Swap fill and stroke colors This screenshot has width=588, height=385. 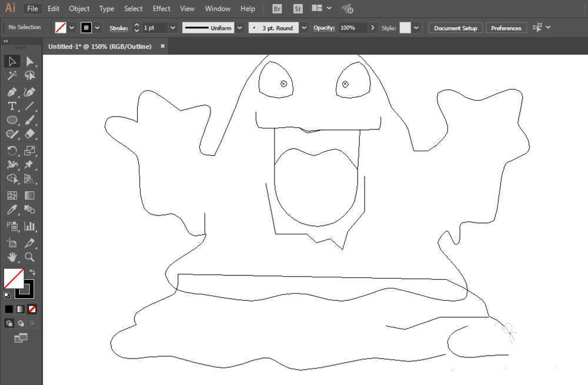pyautogui.click(x=33, y=272)
